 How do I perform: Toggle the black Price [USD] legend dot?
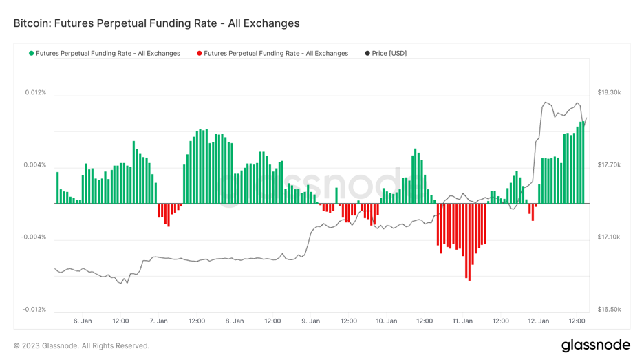pyautogui.click(x=367, y=54)
